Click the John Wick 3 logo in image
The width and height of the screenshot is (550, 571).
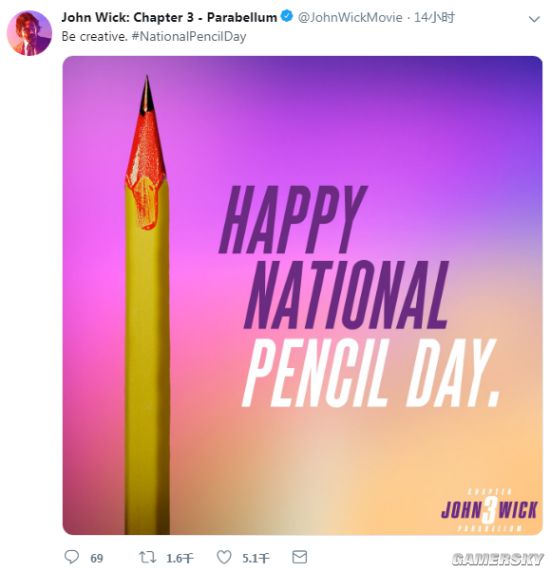tap(489, 510)
